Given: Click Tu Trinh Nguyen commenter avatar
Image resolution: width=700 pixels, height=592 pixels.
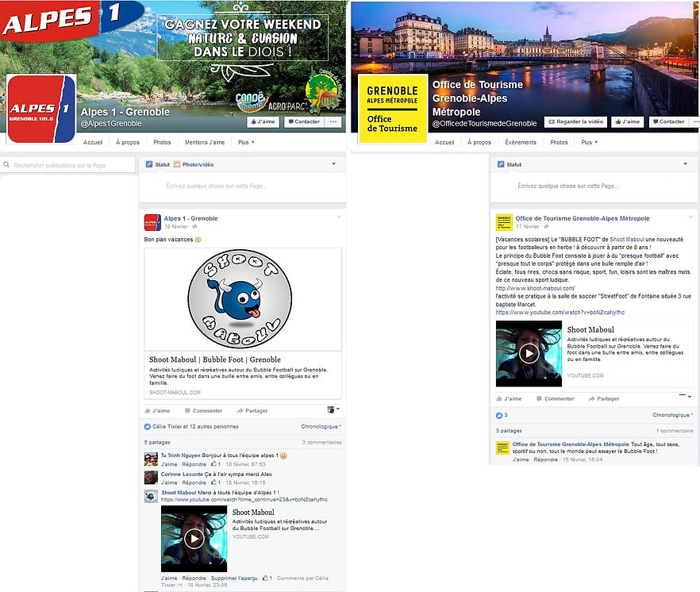Looking at the screenshot, I should pyautogui.click(x=151, y=459).
